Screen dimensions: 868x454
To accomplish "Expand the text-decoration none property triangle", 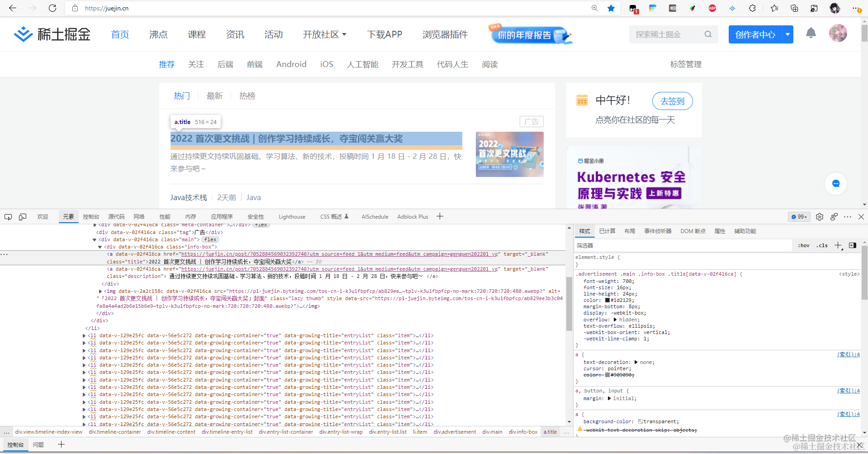I will (x=636, y=362).
